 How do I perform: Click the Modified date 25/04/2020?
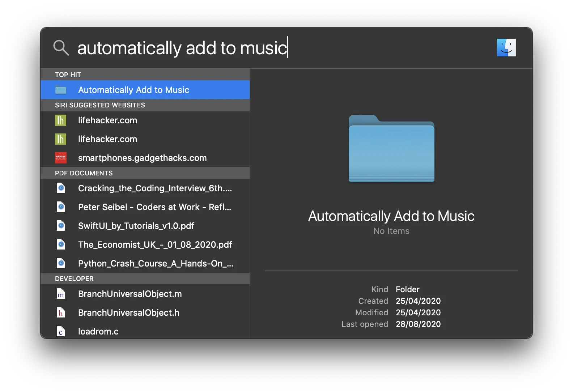click(x=418, y=312)
